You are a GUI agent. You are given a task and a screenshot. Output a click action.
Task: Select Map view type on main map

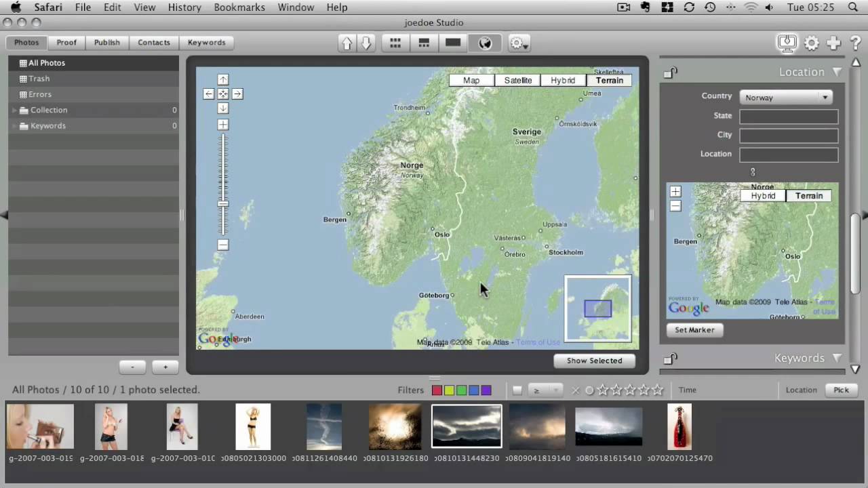[471, 80]
